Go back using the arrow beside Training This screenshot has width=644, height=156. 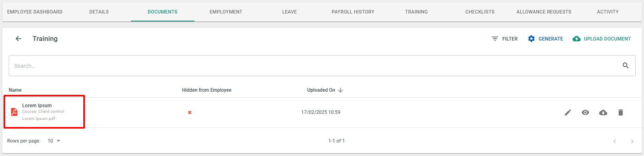point(18,39)
